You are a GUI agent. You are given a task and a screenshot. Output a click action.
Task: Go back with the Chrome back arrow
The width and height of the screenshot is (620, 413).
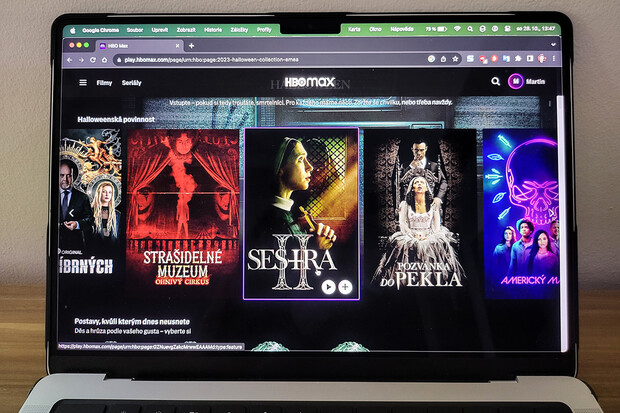70,60
